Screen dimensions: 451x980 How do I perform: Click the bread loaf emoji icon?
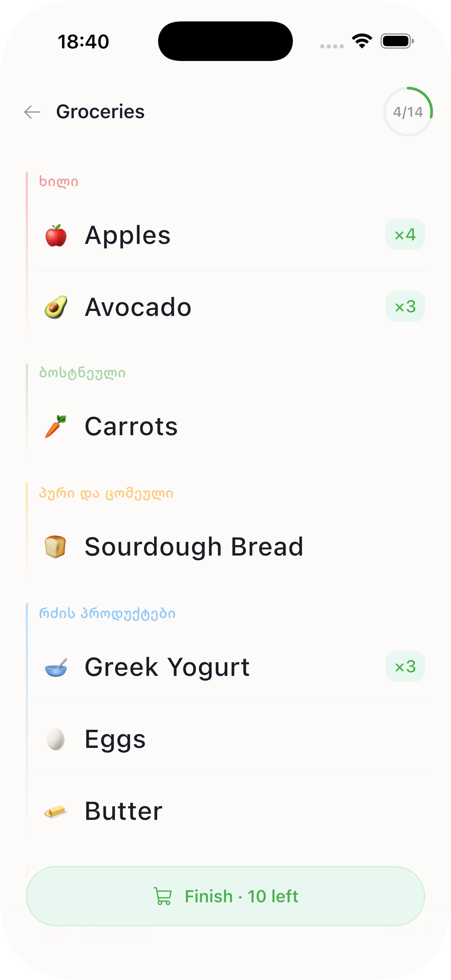pos(56,547)
